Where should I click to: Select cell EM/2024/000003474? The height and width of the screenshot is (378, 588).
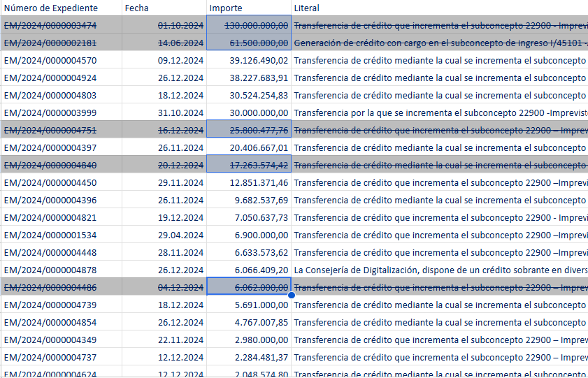coord(61,25)
